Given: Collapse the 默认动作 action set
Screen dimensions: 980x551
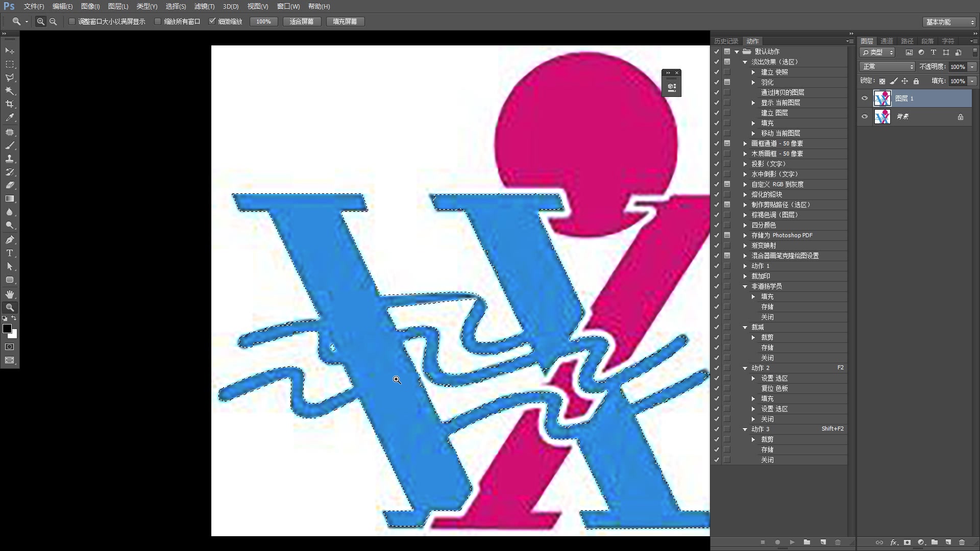Looking at the screenshot, I should click(737, 51).
